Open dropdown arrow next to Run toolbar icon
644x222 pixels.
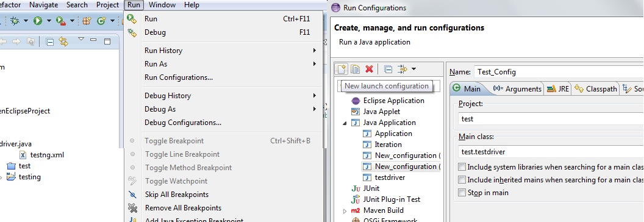tap(48, 21)
